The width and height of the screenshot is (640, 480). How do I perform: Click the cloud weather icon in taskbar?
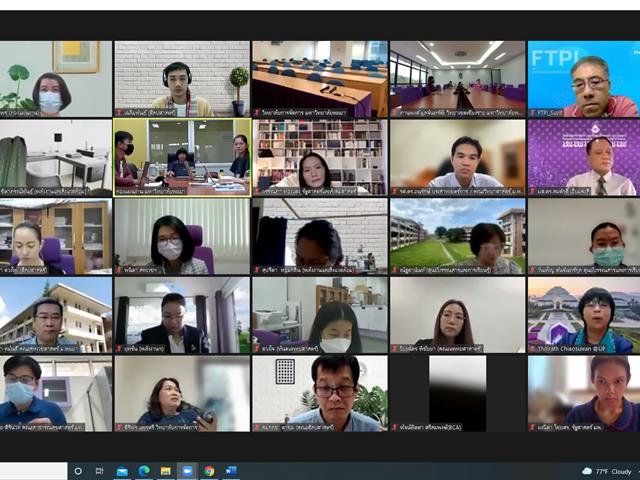[x=587, y=471]
